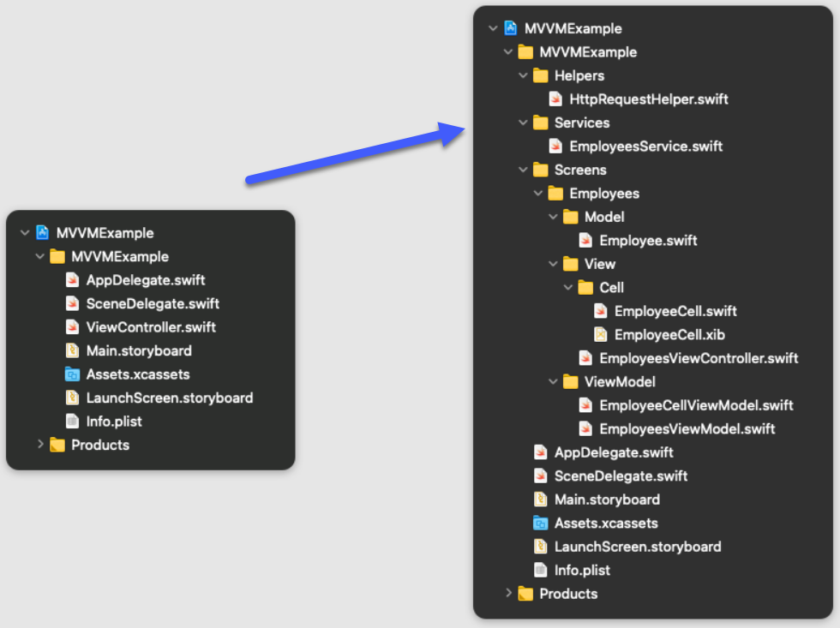Open the EmployeeCell.swift file
The image size is (840, 628).
[675, 311]
